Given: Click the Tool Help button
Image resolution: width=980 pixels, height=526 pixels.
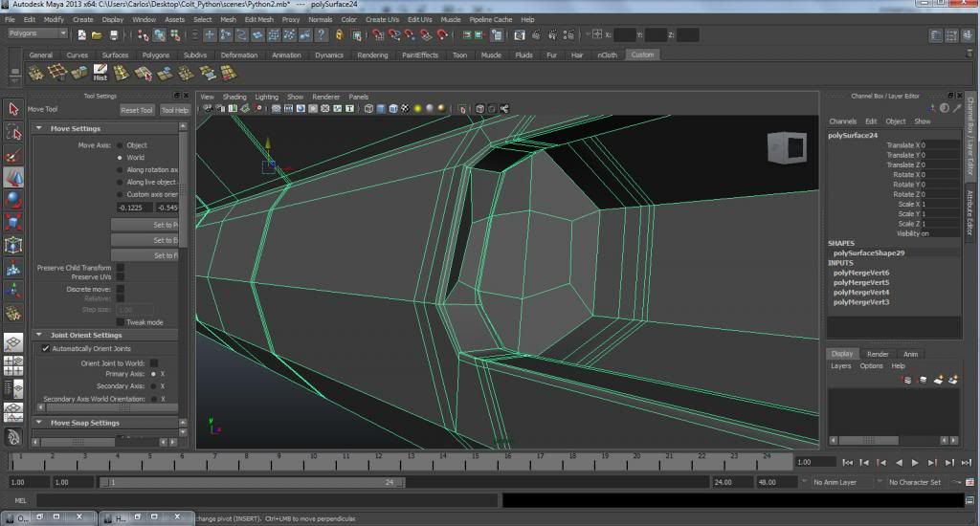Looking at the screenshot, I should click(x=173, y=110).
